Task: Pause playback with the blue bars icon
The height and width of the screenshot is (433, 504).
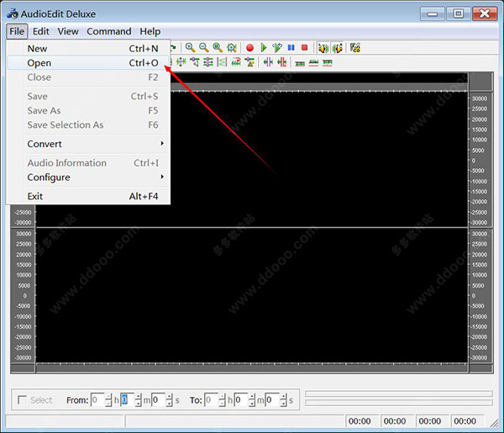Action: (291, 48)
